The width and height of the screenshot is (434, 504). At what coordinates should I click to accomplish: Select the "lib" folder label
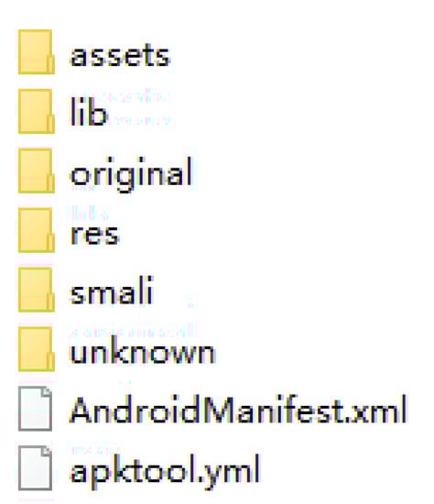(x=88, y=112)
